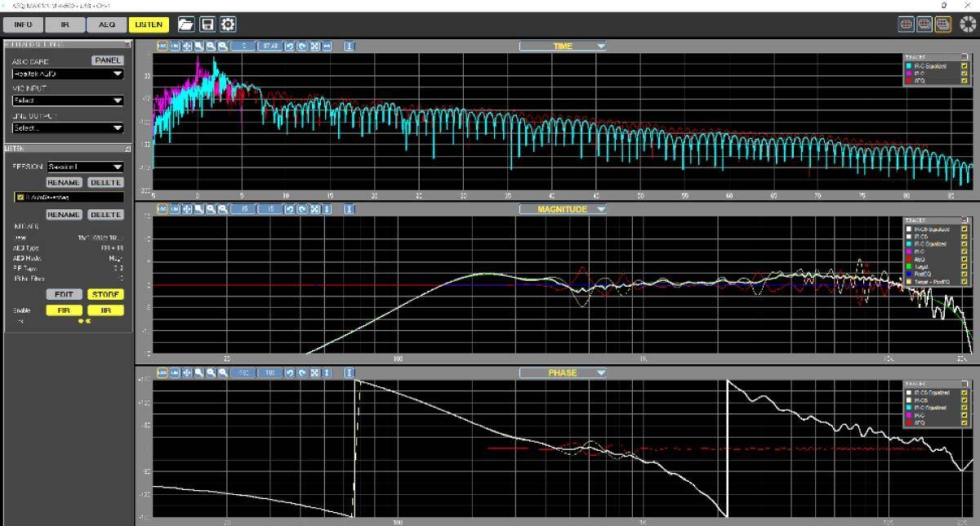Switch to the INFO tab
Image resolution: width=980 pixels, height=526 pixels.
(x=23, y=25)
